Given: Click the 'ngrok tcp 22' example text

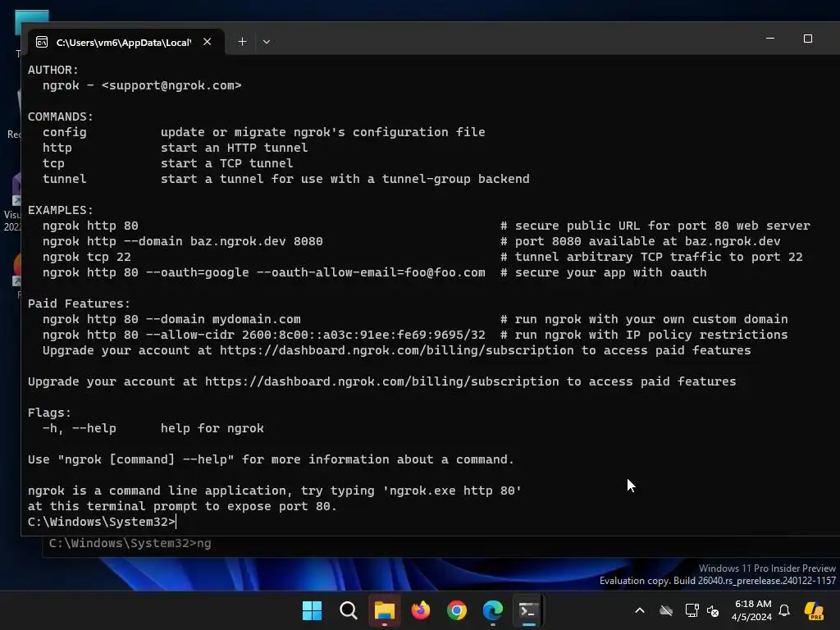Looking at the screenshot, I should 87,257.
